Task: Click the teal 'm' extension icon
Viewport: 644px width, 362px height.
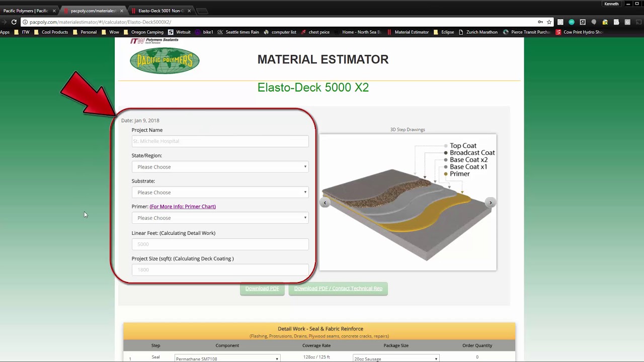Action: [572, 22]
